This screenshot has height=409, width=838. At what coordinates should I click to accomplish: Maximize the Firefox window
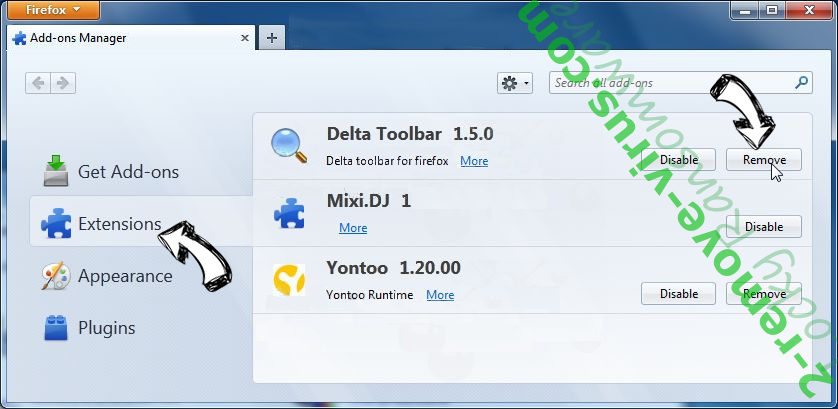pos(772,9)
